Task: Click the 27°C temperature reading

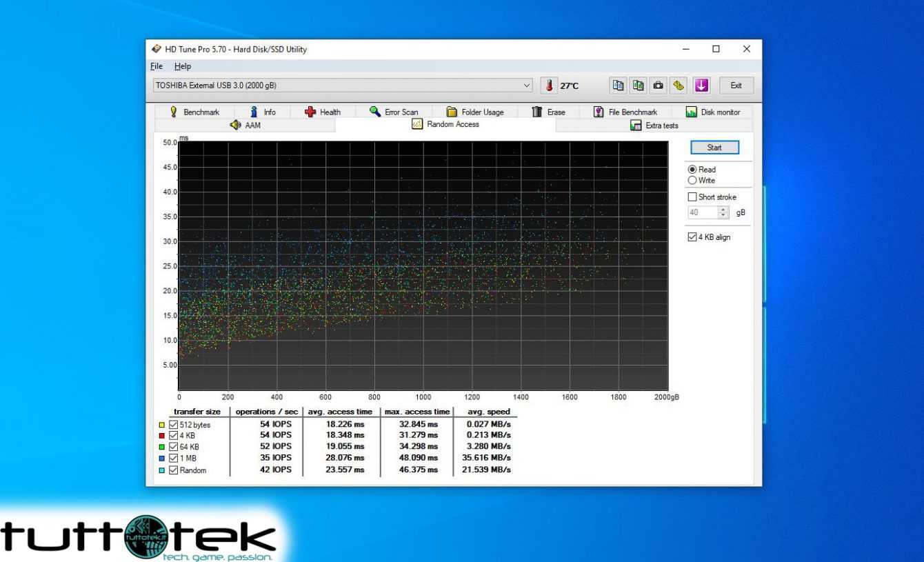Action: [x=570, y=86]
